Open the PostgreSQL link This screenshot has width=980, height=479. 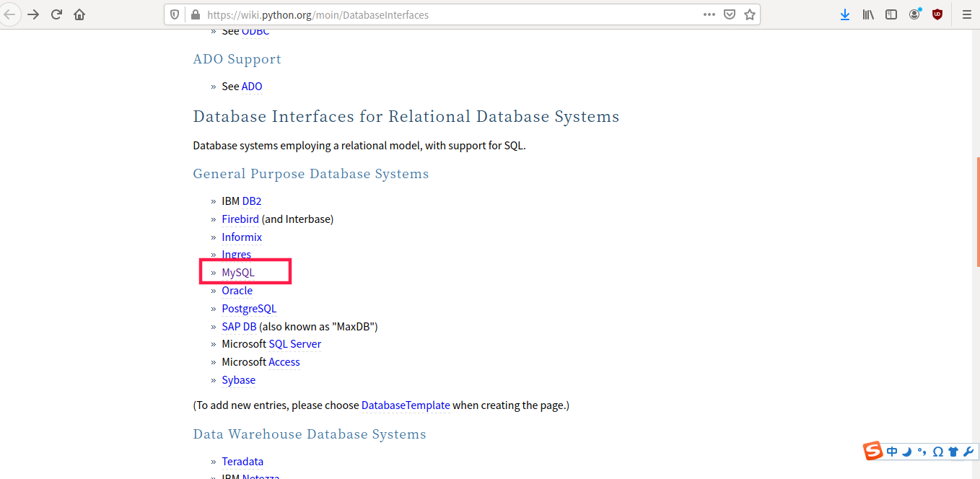[249, 309]
